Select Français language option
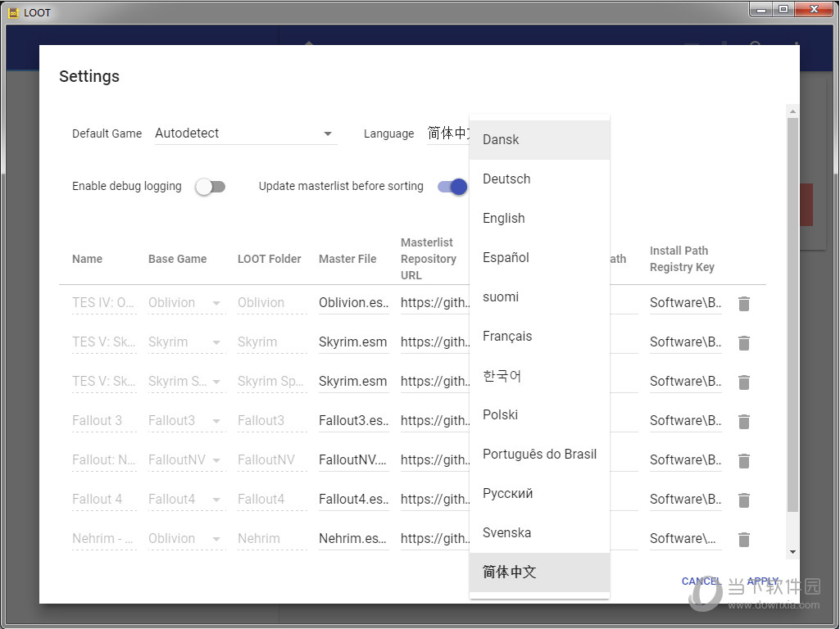Viewport: 840px width, 629px height. 539,336
